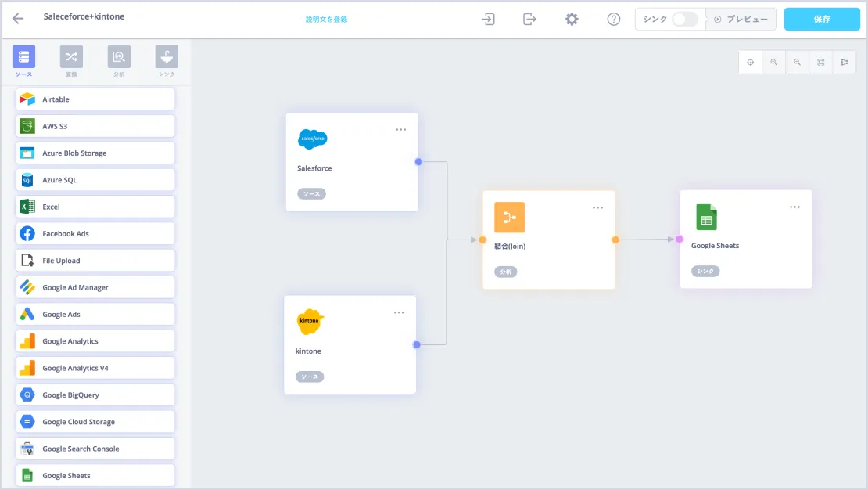Open the 結合(Join) node options menu
The image size is (868, 490).
coord(597,208)
